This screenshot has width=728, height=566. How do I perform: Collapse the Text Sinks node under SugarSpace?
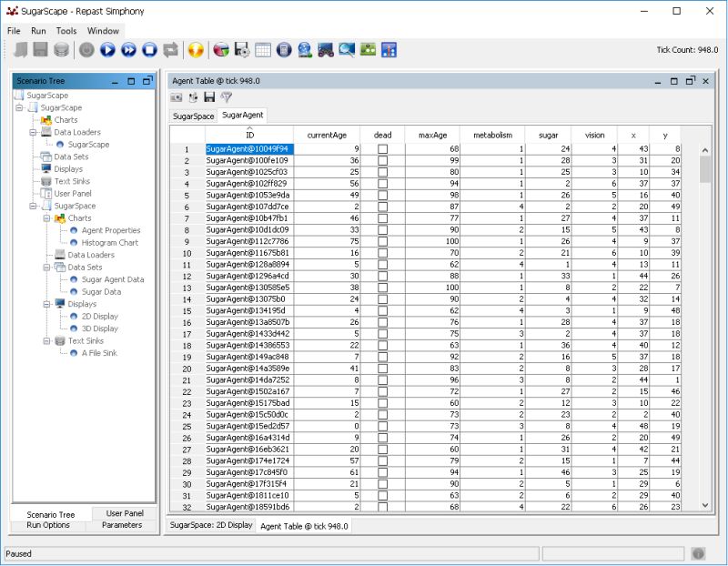coord(47,341)
